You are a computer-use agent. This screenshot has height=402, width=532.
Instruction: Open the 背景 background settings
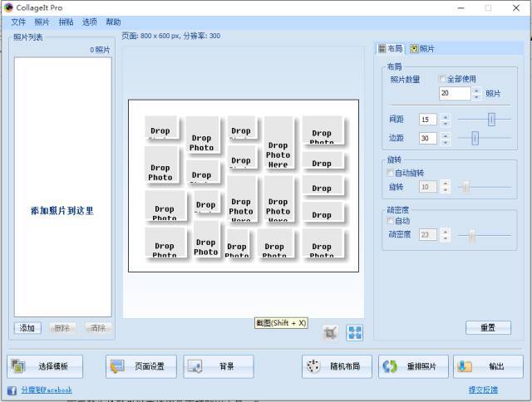[219, 366]
